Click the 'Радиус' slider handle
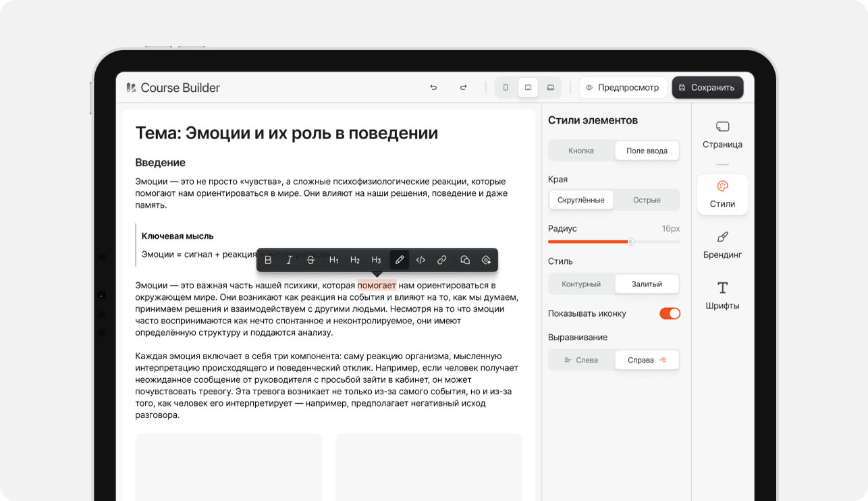This screenshot has height=501, width=868. coord(630,241)
